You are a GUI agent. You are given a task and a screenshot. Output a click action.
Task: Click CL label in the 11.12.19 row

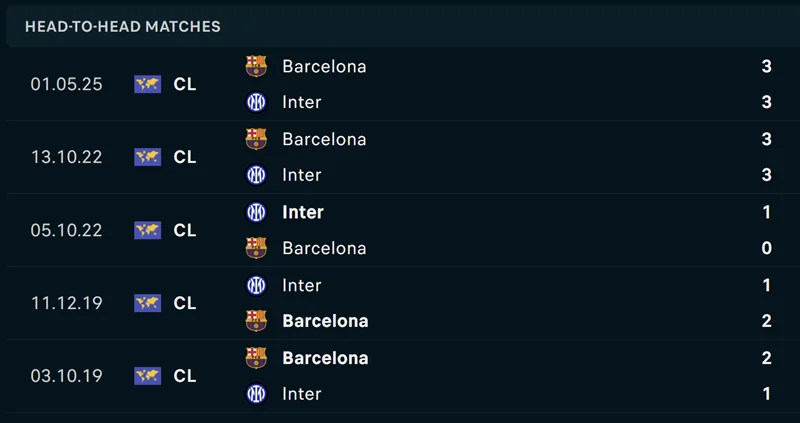pyautogui.click(x=185, y=303)
